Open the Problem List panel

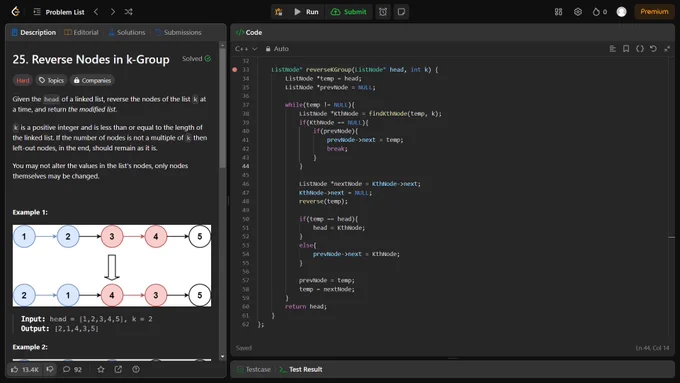59,12
